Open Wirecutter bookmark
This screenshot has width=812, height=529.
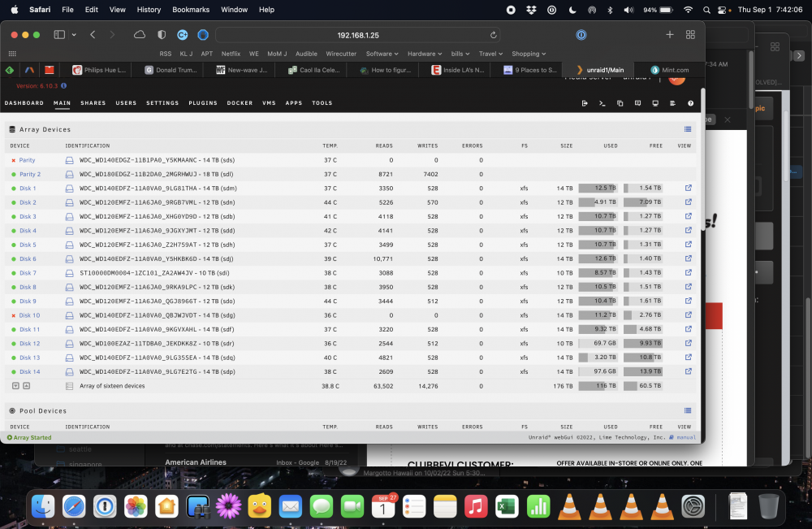click(x=341, y=54)
